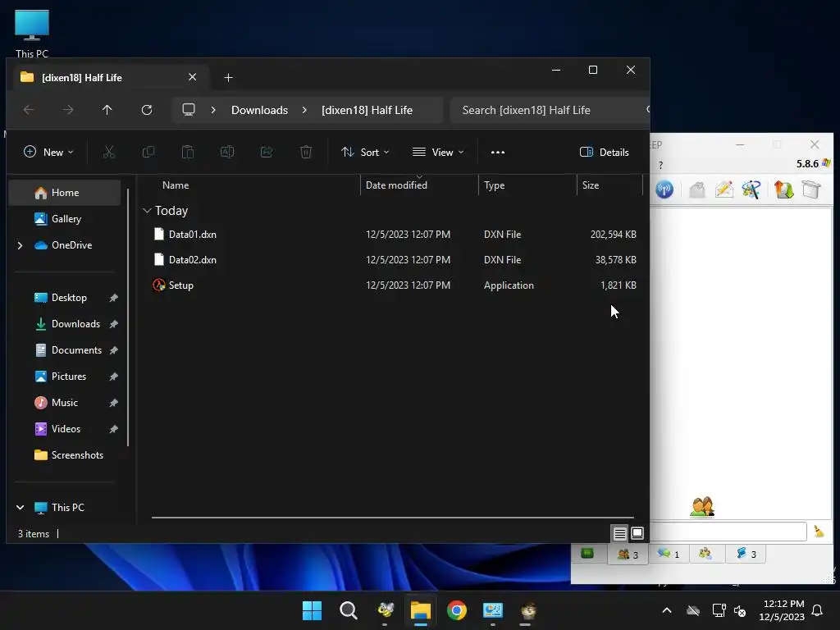
Task: Expand the OneDrive tree node
Action: (20, 245)
